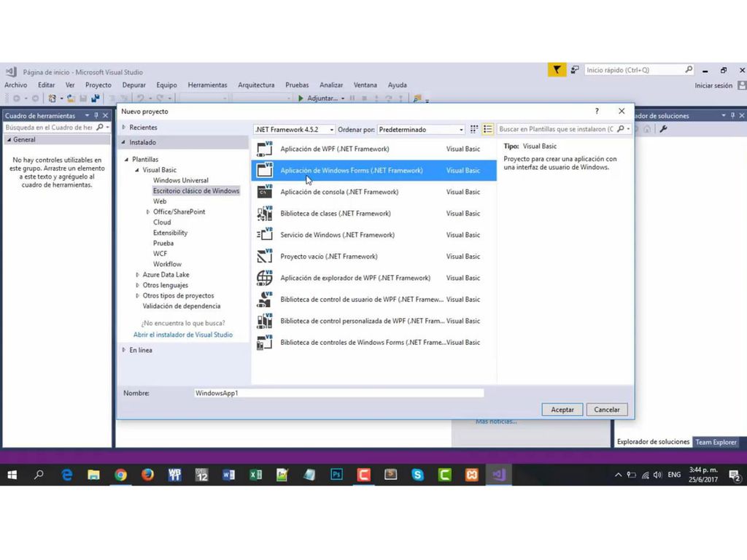
Task: Open the Ordenar por Predeterminado dropdown
Action: (x=421, y=130)
